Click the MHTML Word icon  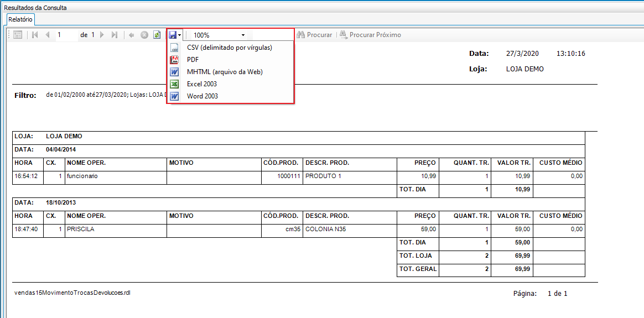174,72
